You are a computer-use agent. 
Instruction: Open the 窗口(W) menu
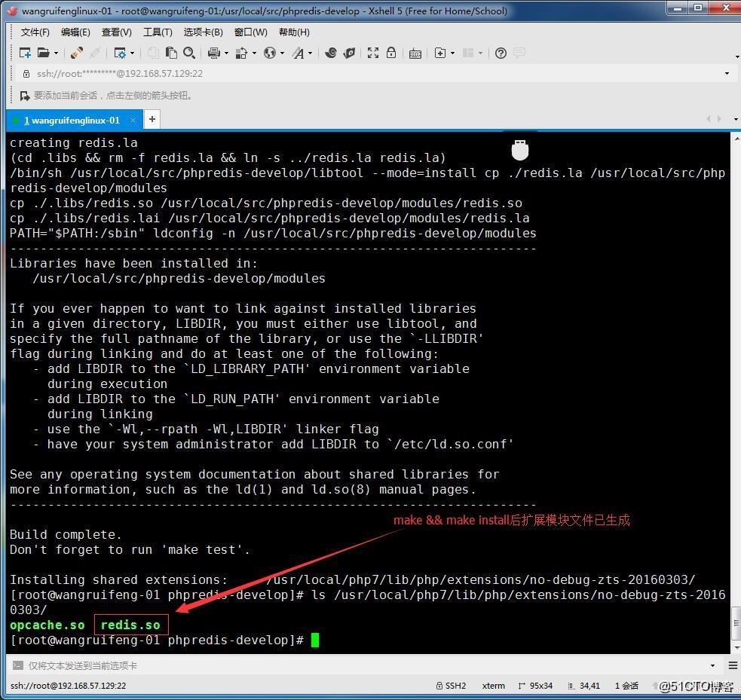tap(250, 32)
